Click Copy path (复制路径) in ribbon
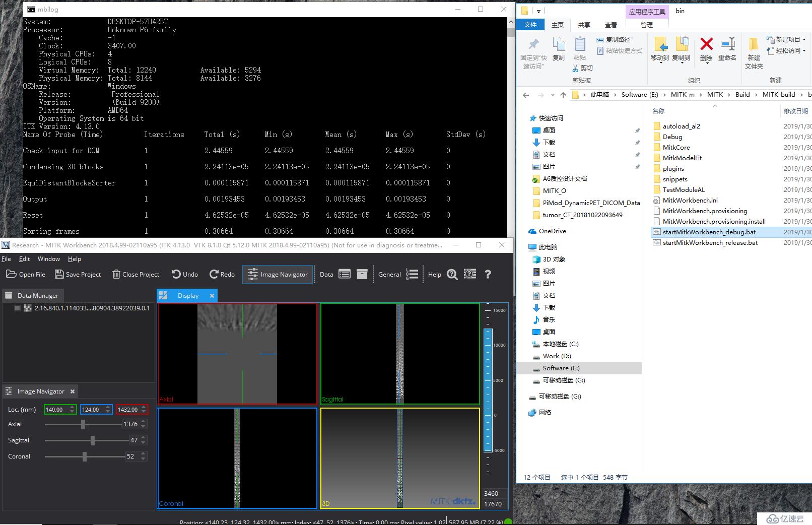Image resolution: width=812 pixels, height=525 pixels. coord(614,39)
